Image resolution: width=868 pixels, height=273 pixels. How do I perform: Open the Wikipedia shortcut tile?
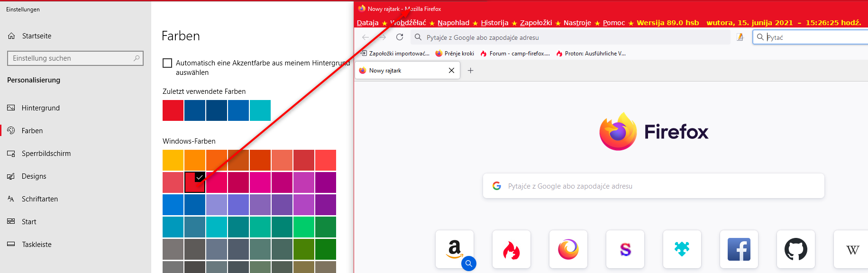coord(852,249)
